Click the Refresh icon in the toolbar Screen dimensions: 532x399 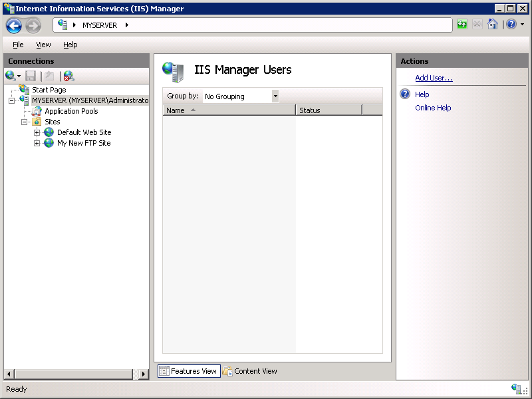point(461,24)
